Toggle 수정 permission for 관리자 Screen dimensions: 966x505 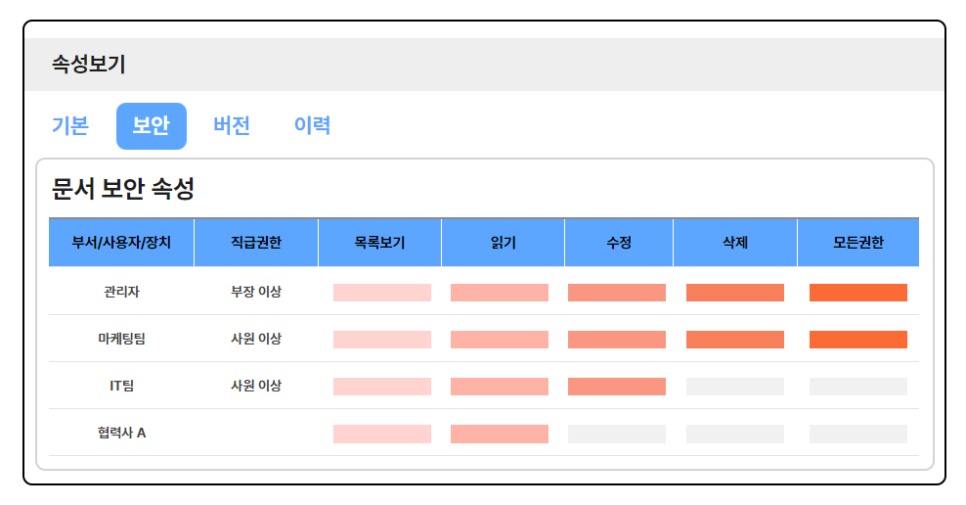[x=617, y=293]
